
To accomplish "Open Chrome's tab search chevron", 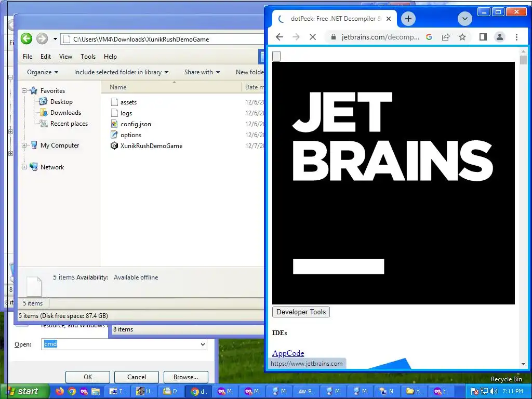I will click(x=465, y=19).
